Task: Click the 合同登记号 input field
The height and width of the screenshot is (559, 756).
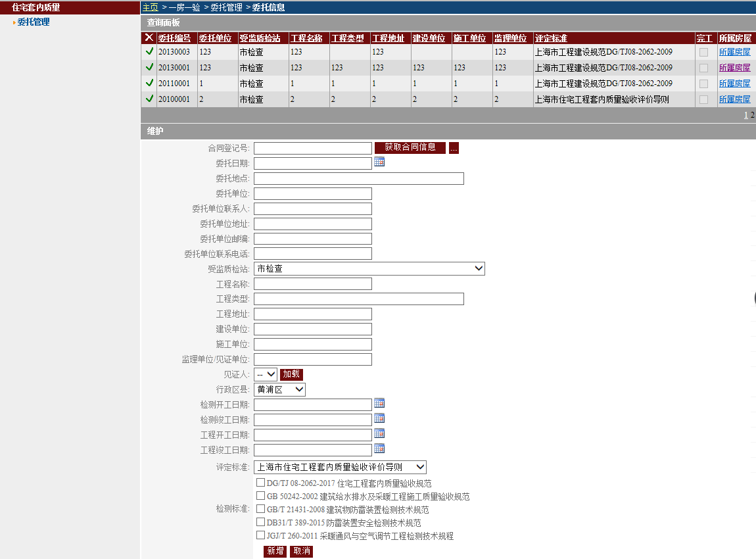Action: pyautogui.click(x=313, y=148)
